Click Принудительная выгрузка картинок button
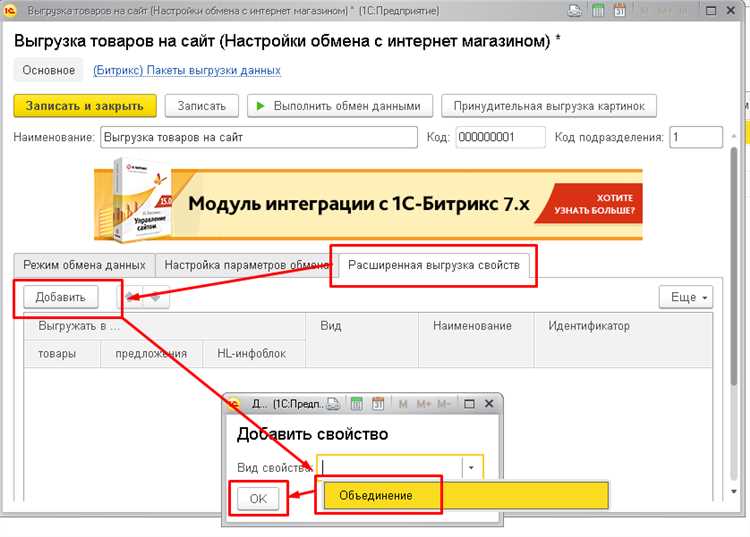This screenshot has width=750, height=537. point(549,106)
